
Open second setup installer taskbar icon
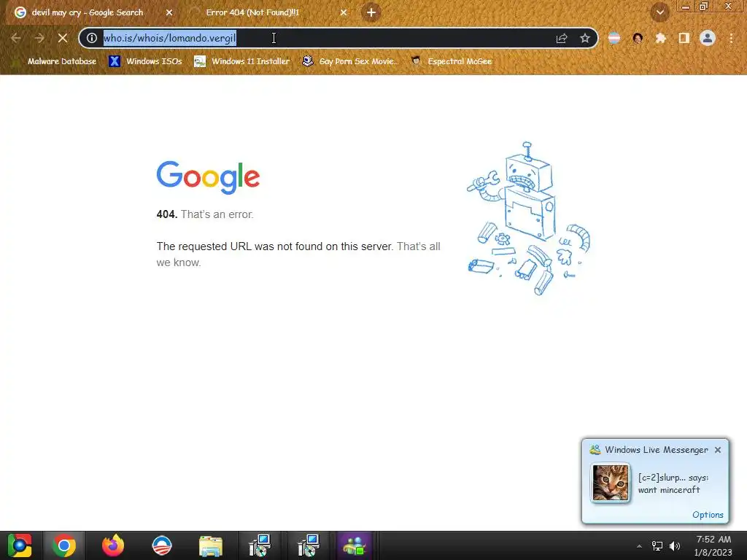click(307, 545)
